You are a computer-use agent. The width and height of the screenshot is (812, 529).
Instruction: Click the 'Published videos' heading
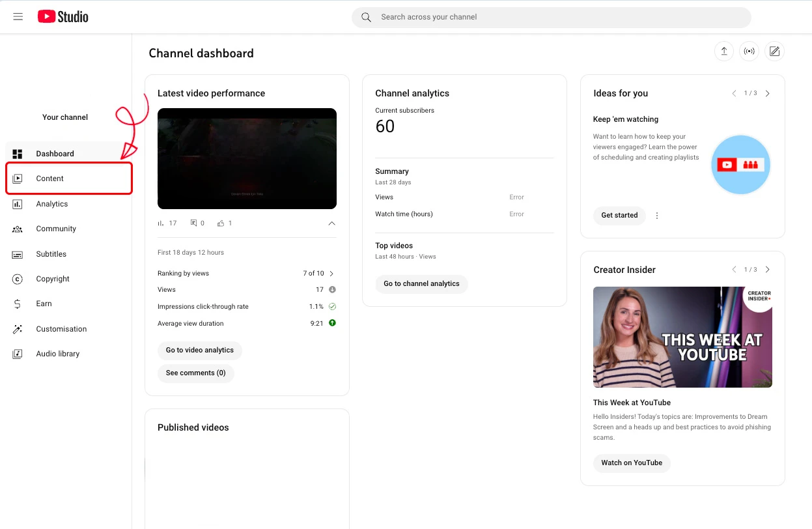tap(193, 427)
